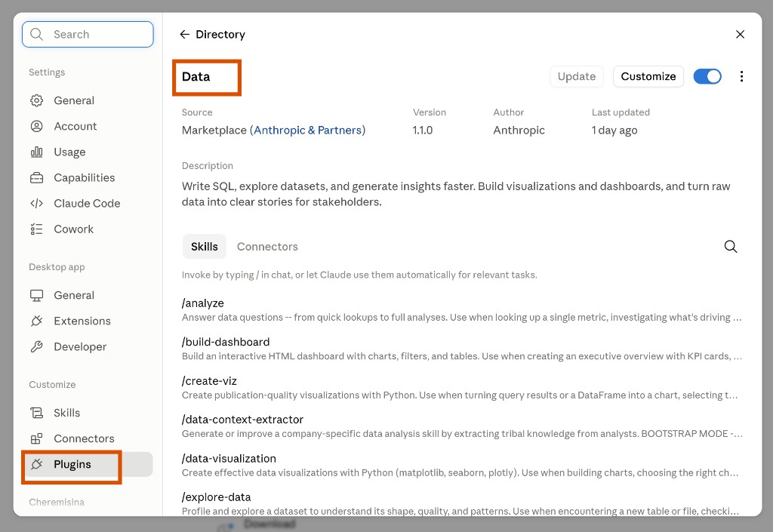773x532 pixels.
Task: Click the Customize button
Action: click(648, 76)
